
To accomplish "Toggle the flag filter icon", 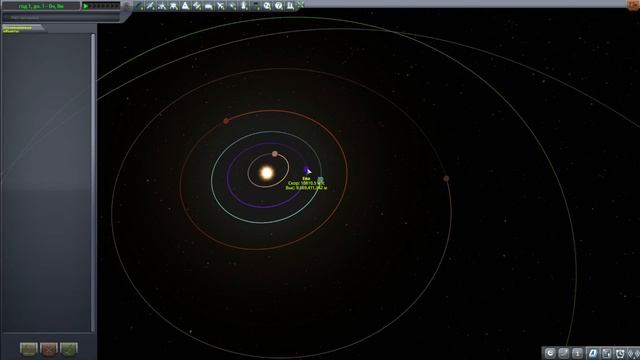I will pos(256,6).
